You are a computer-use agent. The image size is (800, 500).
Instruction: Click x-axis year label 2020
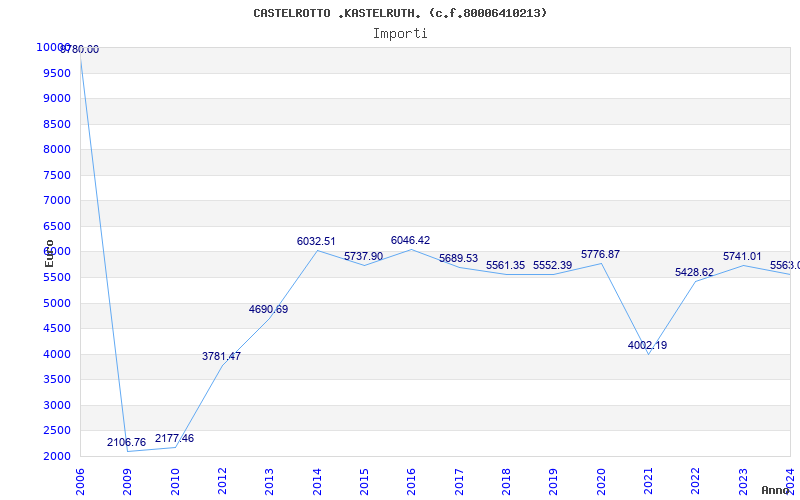click(x=601, y=482)
